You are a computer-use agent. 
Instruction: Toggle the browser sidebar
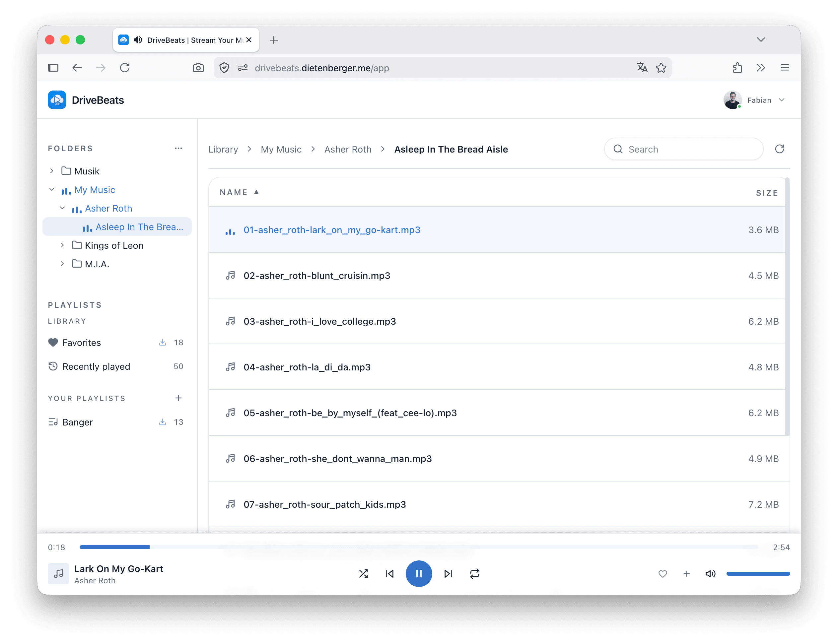53,68
